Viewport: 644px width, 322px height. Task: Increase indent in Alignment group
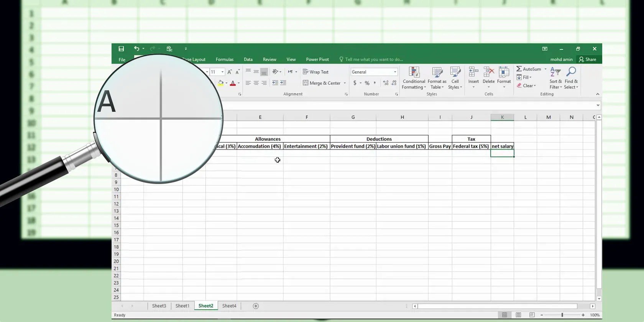(283, 83)
